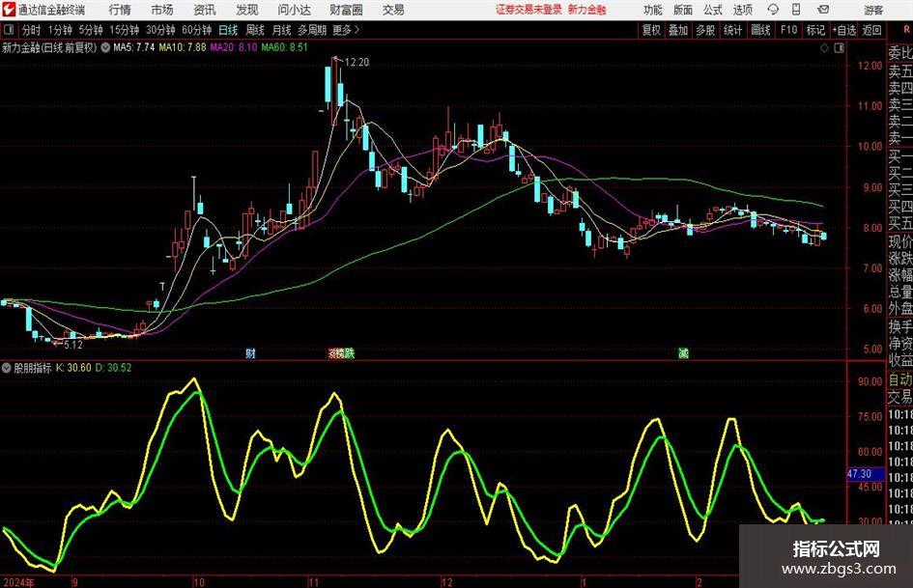Select the 30分钟 period tab

click(x=160, y=30)
